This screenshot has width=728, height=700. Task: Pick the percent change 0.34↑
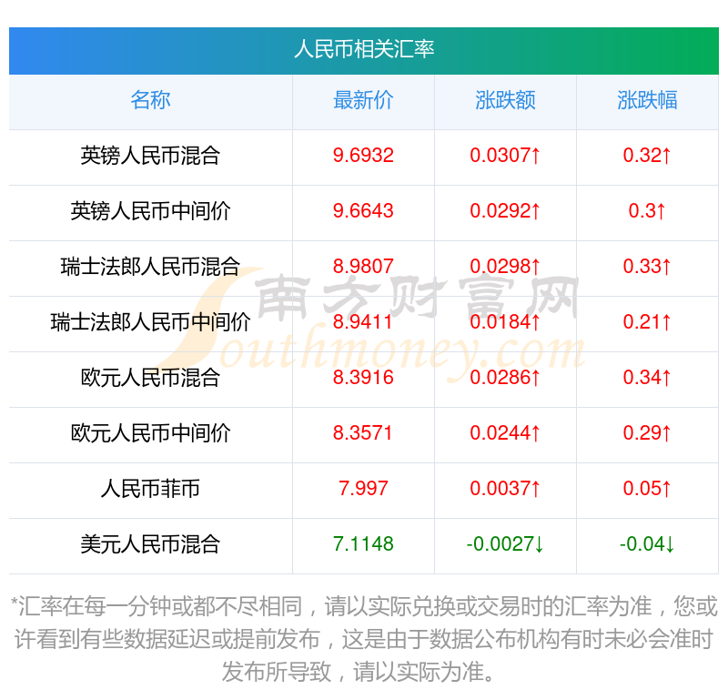(647, 378)
